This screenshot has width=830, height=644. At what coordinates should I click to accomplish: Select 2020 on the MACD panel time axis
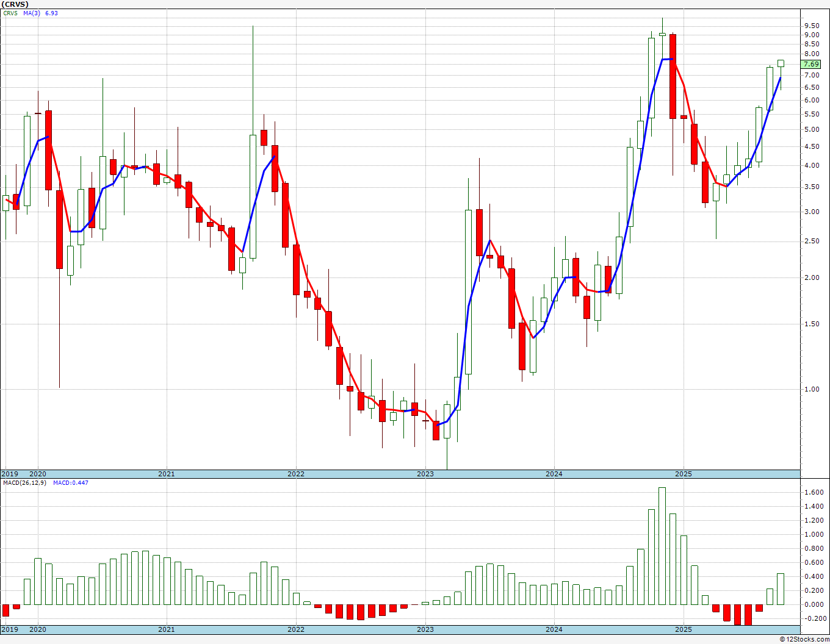38,629
